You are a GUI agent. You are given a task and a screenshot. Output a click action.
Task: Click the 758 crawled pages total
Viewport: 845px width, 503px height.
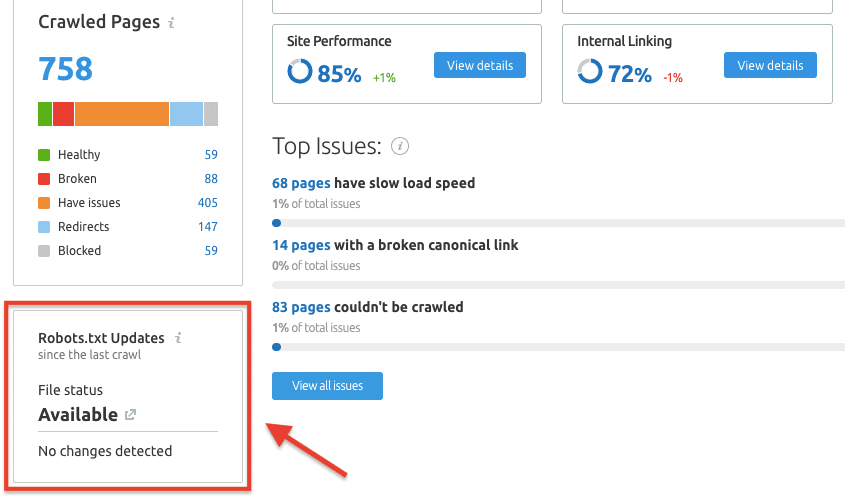point(66,69)
